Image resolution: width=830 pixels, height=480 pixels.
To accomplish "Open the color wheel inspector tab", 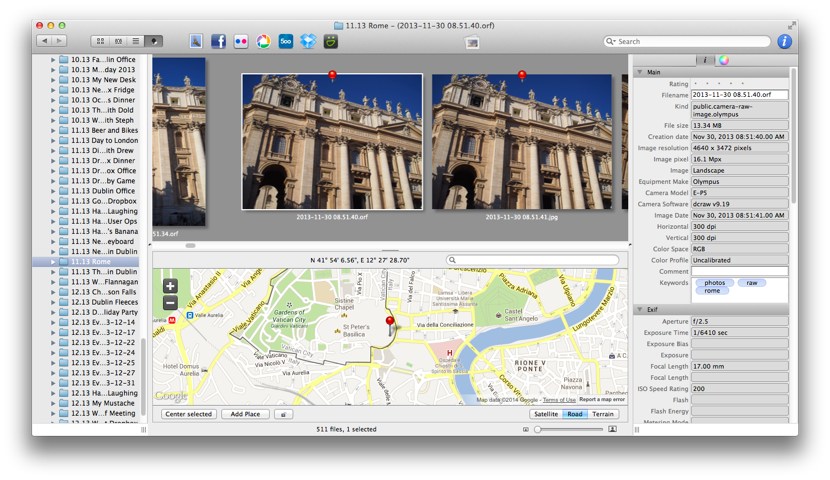I will click(x=724, y=60).
